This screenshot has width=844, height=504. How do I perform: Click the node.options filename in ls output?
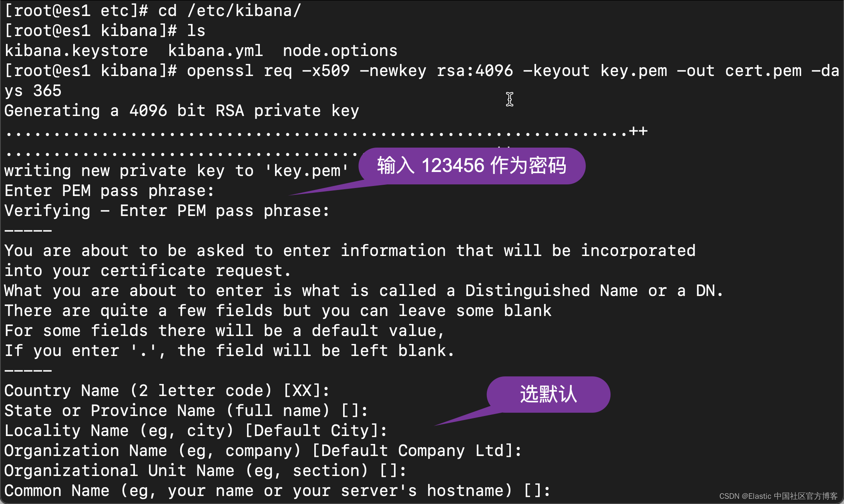(x=340, y=51)
